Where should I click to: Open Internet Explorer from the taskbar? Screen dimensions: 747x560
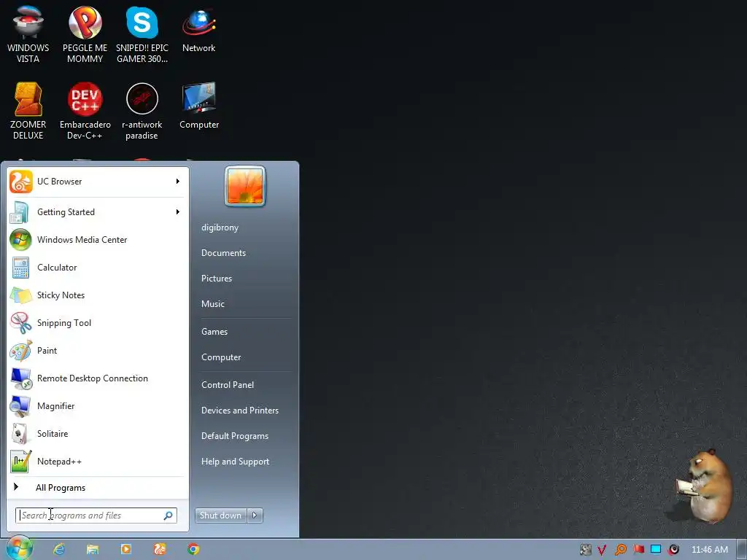click(x=59, y=549)
